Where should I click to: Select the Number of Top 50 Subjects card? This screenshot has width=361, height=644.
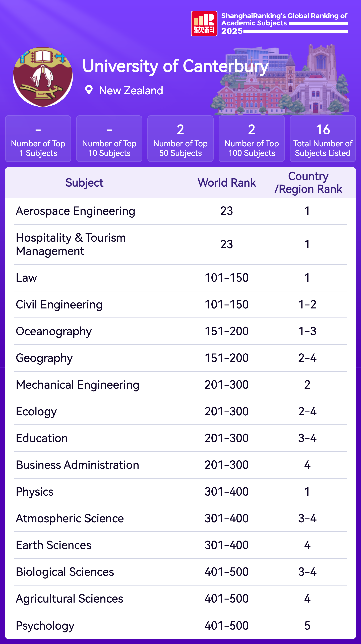click(x=180, y=139)
